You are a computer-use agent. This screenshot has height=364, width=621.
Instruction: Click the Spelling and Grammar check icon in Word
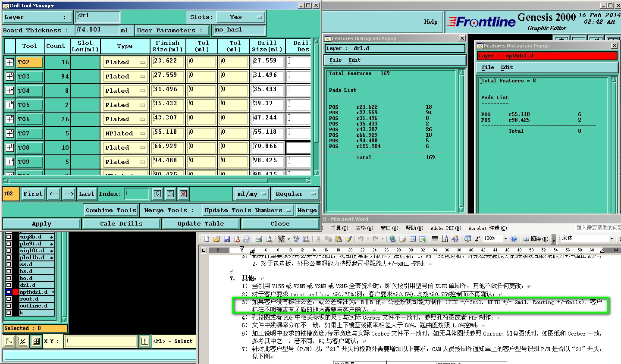(x=296, y=239)
